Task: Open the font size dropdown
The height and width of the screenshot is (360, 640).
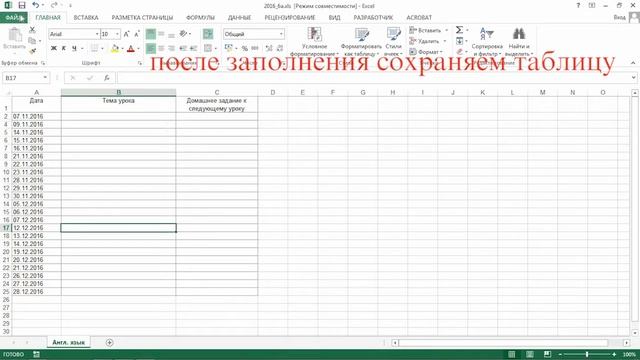Action: pos(118,34)
